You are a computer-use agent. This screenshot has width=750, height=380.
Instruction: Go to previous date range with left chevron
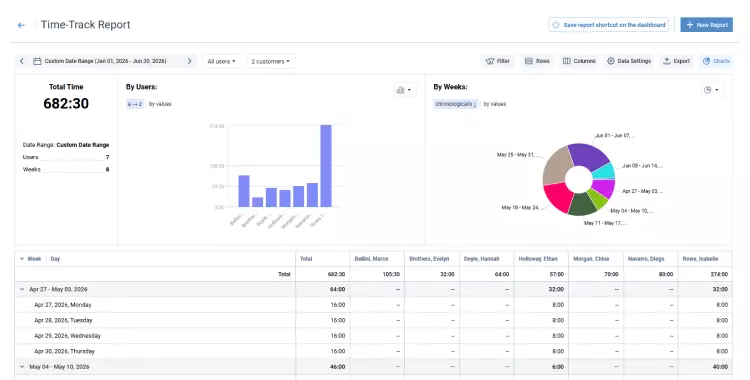tap(22, 61)
